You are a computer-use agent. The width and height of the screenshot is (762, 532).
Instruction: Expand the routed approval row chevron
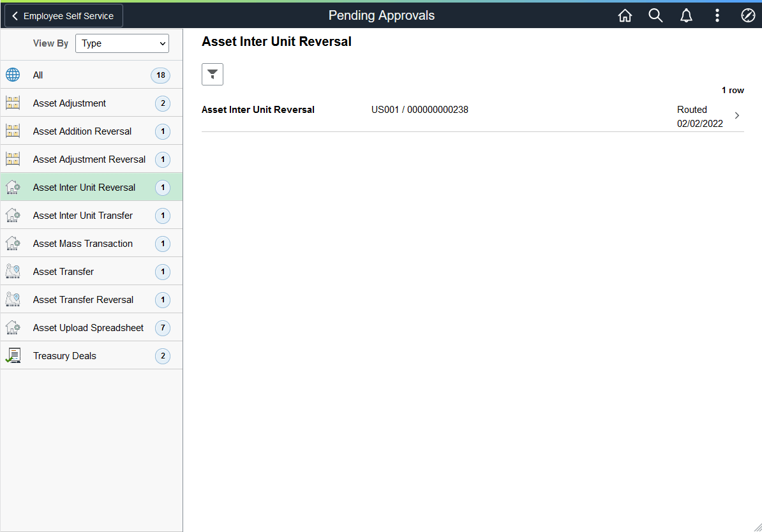737,116
